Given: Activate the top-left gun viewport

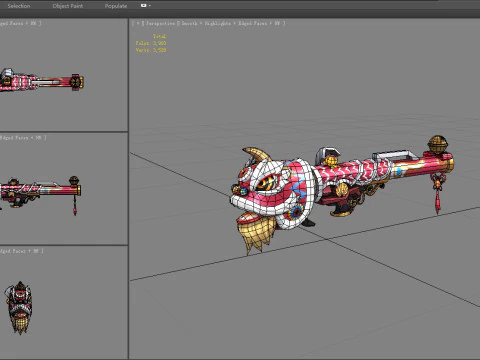Looking at the screenshot, I should pyautogui.click(x=63, y=75).
